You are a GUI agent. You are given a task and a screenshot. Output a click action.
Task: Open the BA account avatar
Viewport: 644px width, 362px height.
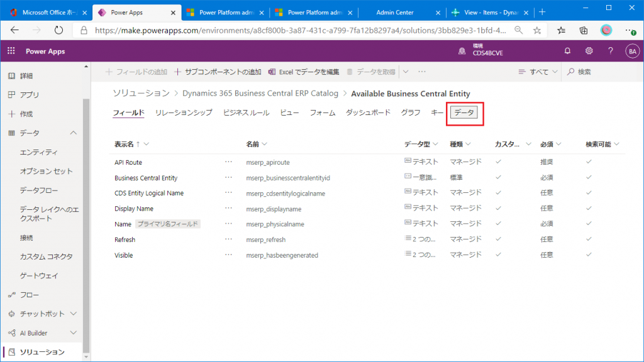click(x=632, y=52)
